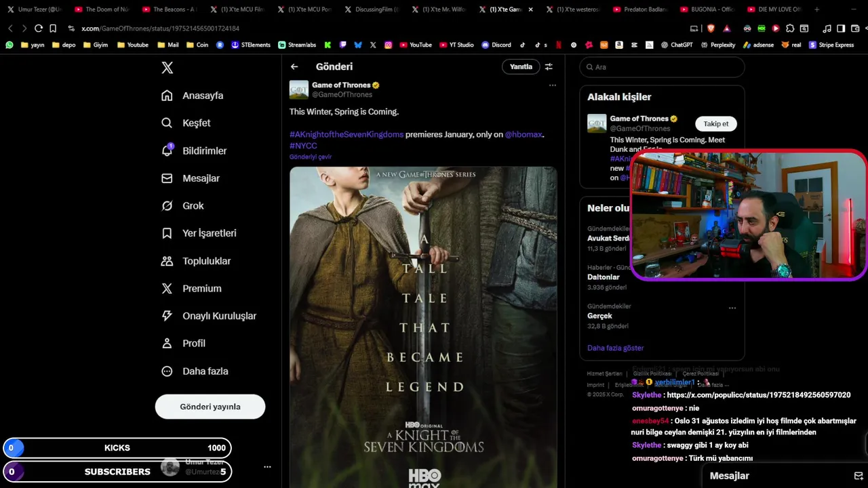This screenshot has height=488, width=868.
Task: Click Daha fazla göster link
Action: 616,348
